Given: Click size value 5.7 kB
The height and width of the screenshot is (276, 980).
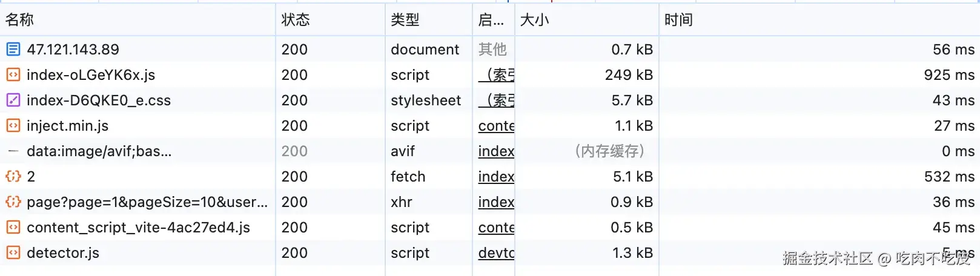Looking at the screenshot, I should (x=632, y=100).
